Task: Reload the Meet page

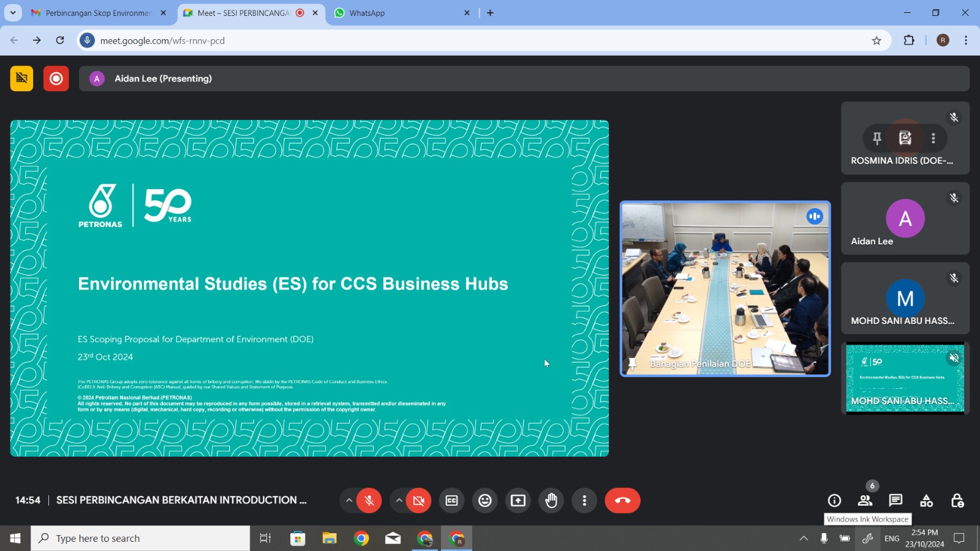Action: [60, 40]
